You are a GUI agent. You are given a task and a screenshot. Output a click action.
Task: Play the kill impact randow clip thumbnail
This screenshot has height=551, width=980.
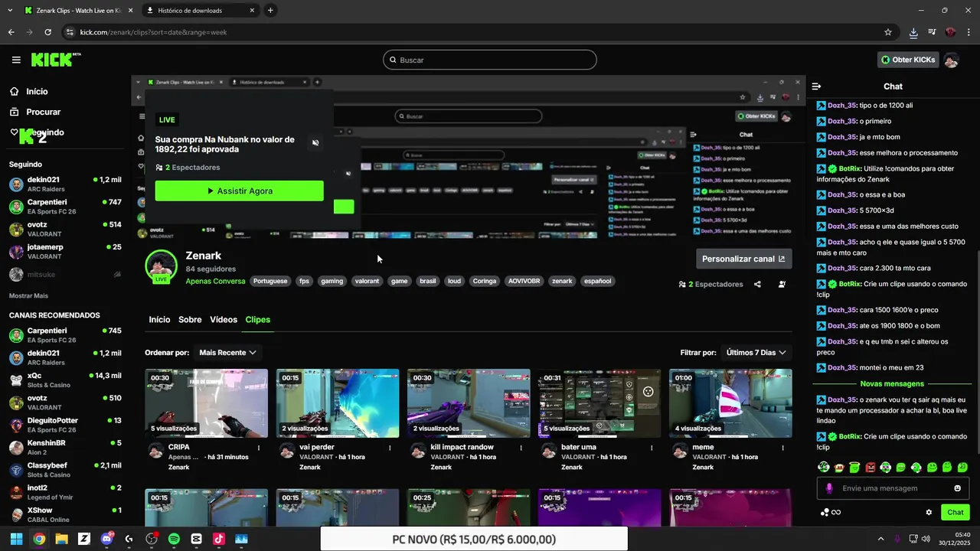coord(469,403)
